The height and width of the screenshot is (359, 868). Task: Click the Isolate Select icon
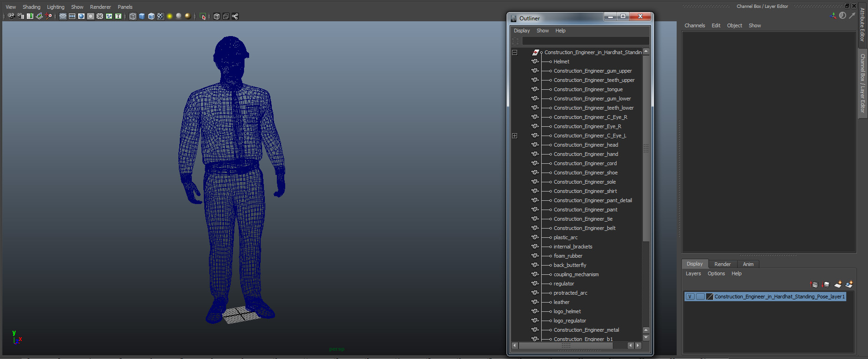[x=202, y=16]
